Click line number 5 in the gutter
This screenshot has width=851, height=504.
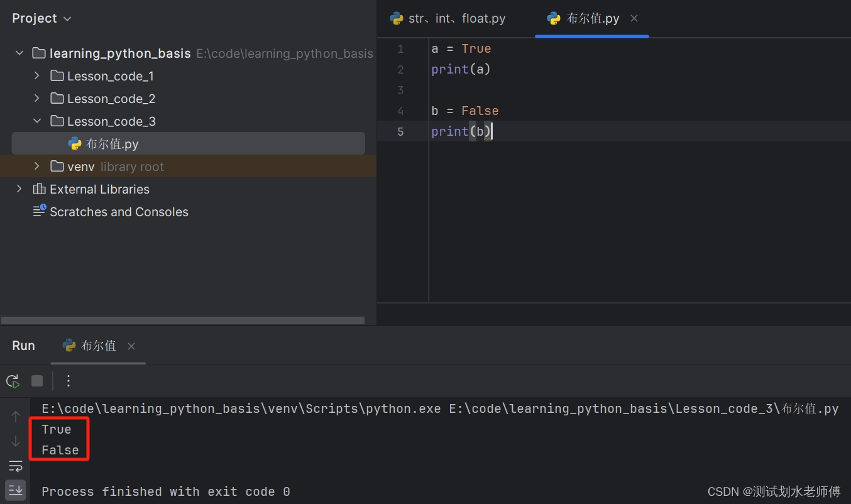[400, 131]
